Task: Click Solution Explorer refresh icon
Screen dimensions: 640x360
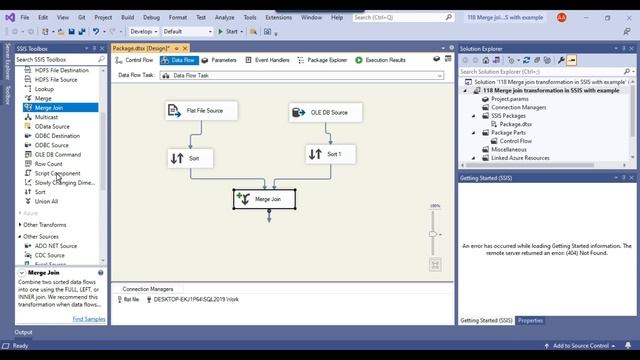Action: [x=526, y=60]
